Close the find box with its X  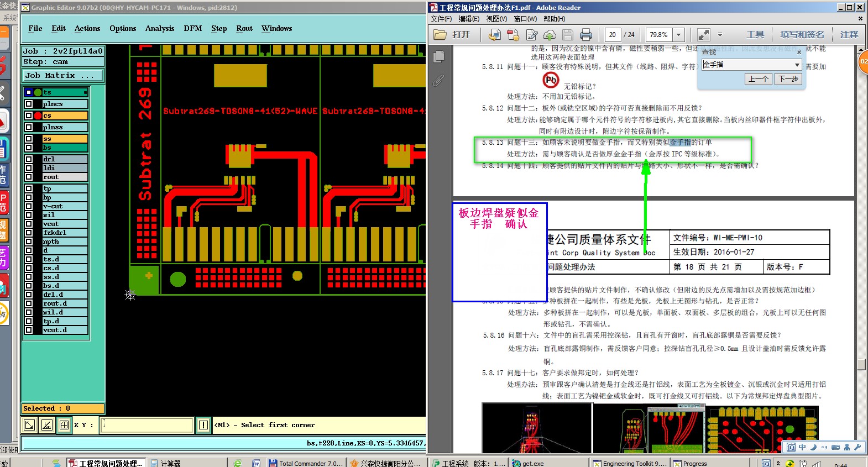tap(799, 52)
